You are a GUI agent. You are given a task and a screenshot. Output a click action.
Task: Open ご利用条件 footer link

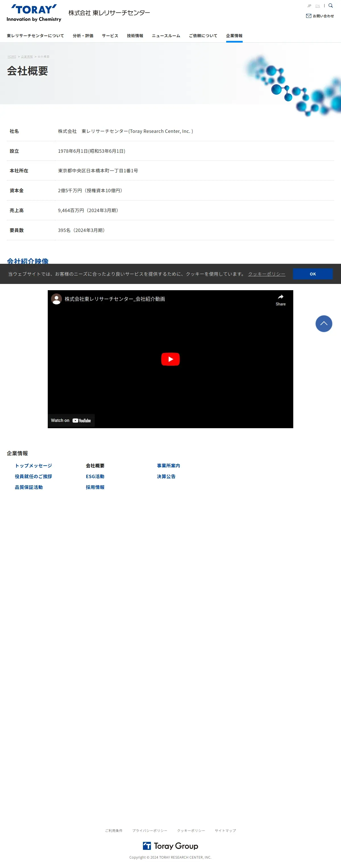tap(114, 831)
